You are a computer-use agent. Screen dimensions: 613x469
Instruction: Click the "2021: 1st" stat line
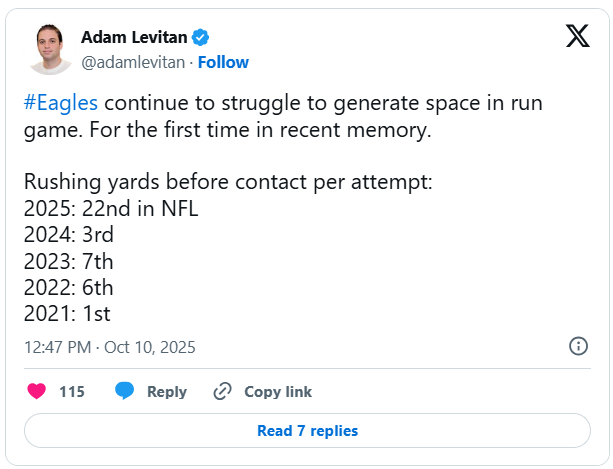(x=73, y=313)
